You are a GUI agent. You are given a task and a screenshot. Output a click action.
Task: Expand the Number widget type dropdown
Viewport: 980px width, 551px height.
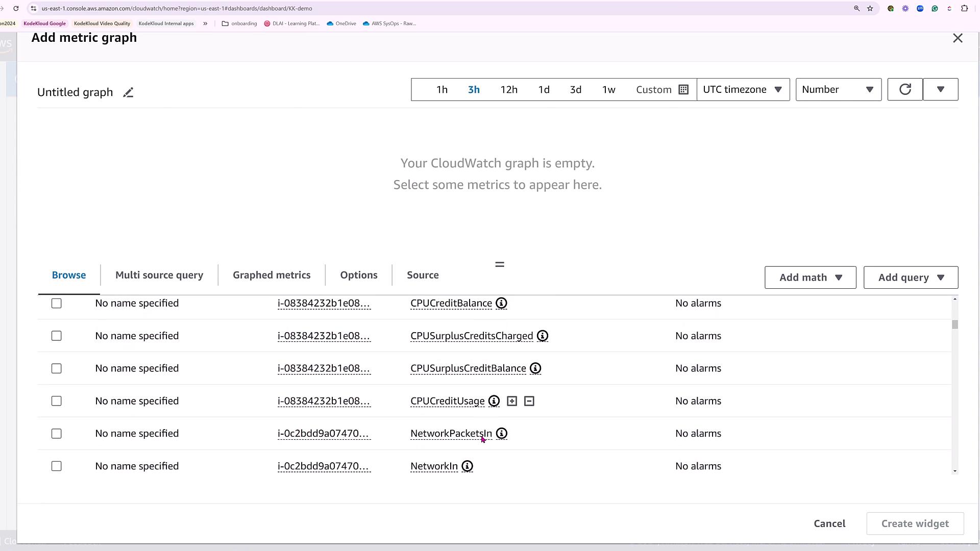[x=838, y=90]
